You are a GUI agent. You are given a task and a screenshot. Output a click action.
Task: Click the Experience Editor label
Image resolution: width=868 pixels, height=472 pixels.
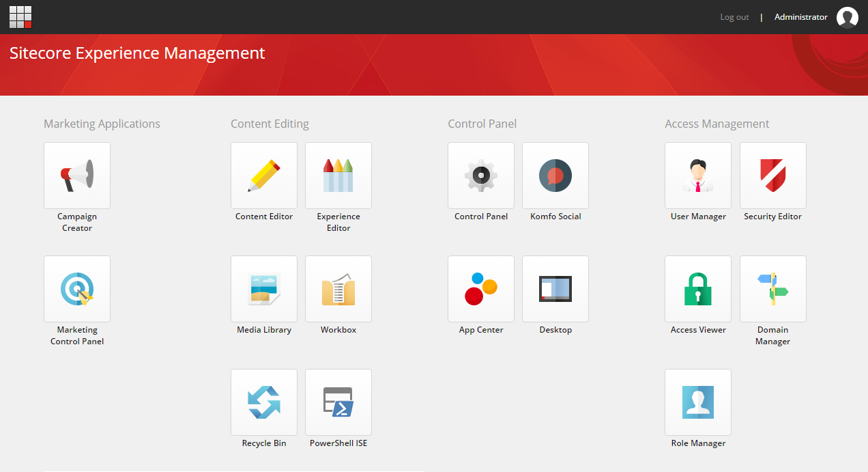tap(338, 222)
